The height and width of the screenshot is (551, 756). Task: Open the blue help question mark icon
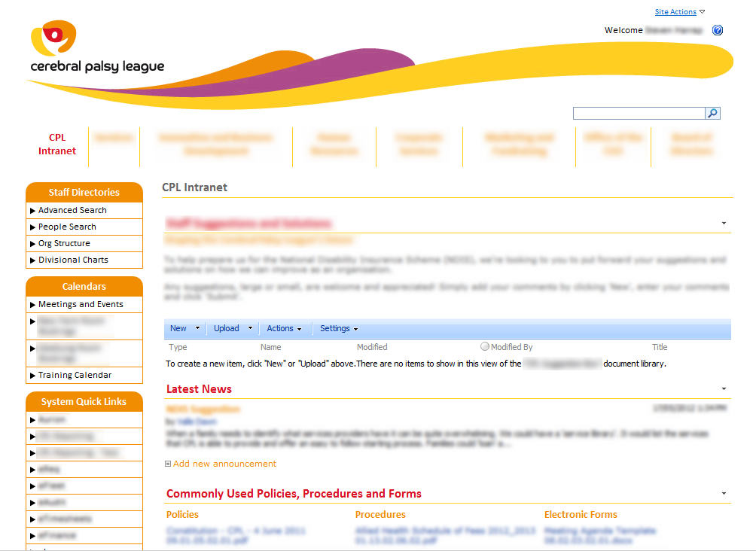[x=718, y=30]
